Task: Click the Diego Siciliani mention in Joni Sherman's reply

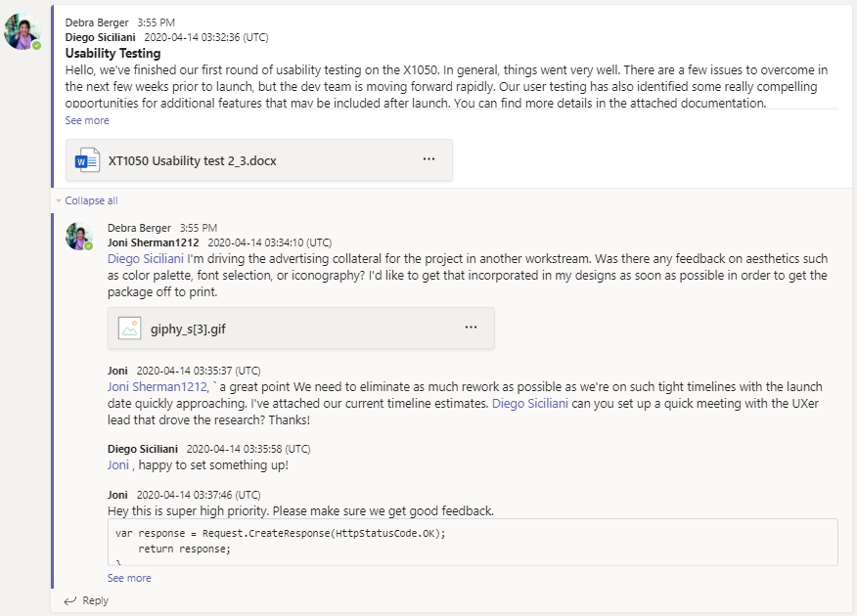Action: click(x=146, y=258)
